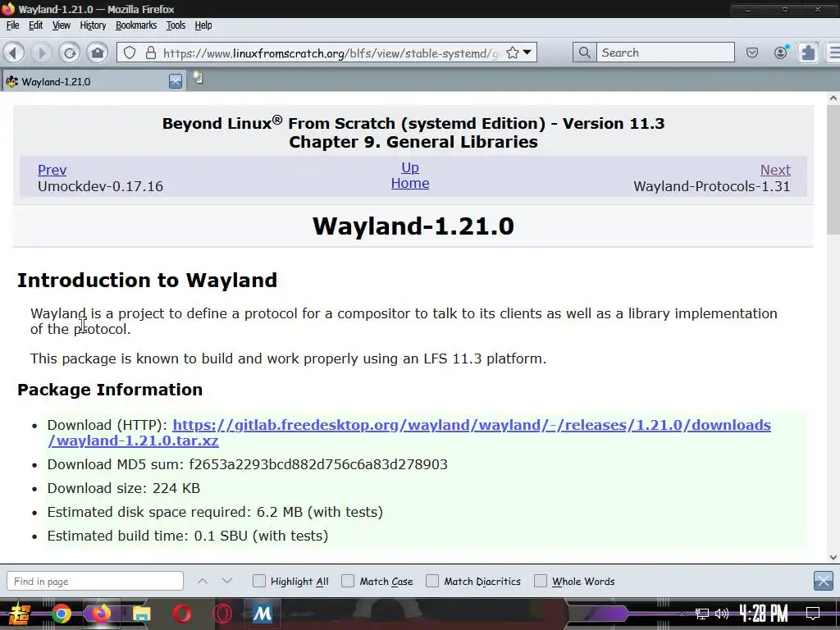
Task: Open the Start menu on taskbar
Action: (19, 614)
